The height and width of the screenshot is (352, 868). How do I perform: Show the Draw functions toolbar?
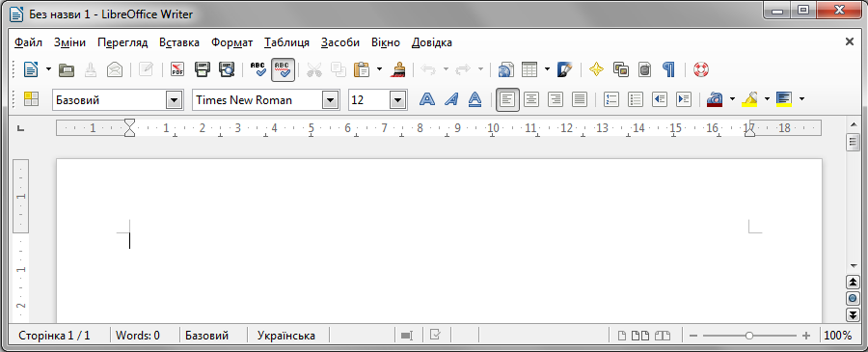click(x=564, y=69)
